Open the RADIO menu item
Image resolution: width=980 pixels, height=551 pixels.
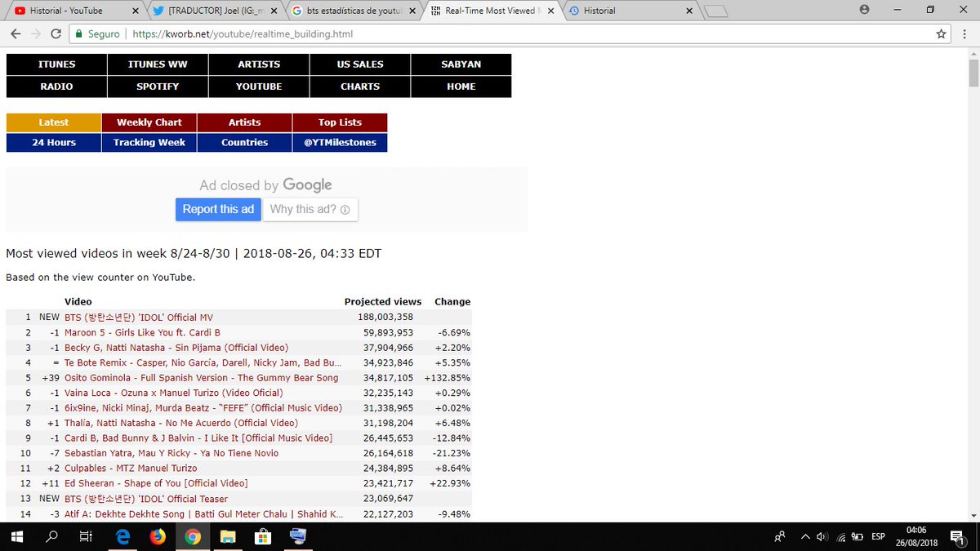coord(56,87)
